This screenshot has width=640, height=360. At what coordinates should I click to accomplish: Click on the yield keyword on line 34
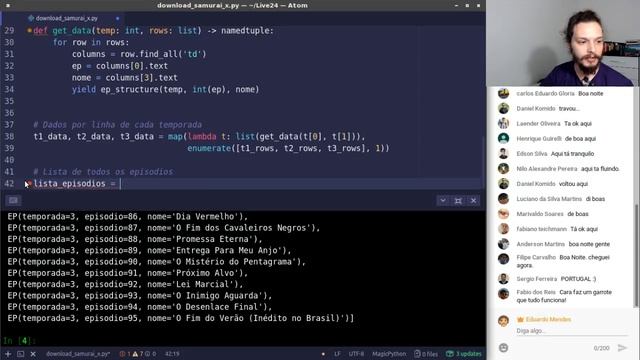coord(84,89)
